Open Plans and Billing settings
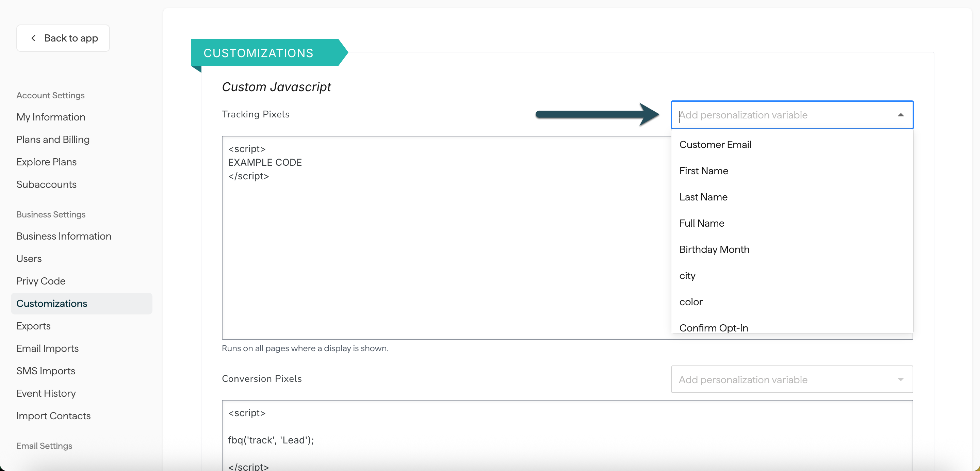980x471 pixels. [52, 139]
